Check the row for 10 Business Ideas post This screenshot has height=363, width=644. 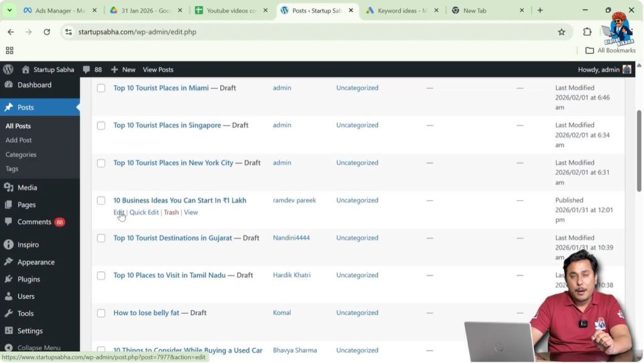(x=101, y=200)
